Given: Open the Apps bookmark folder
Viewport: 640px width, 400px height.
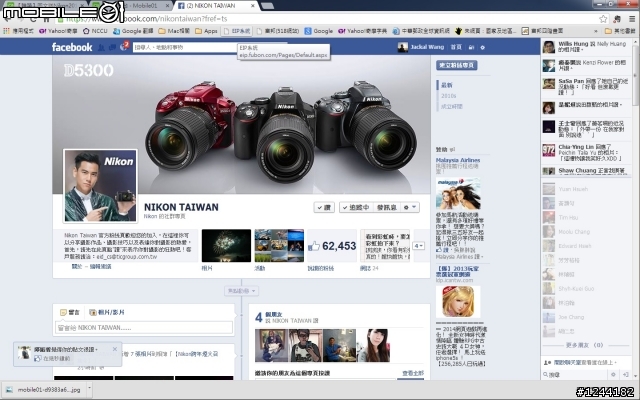Looking at the screenshot, I should pyautogui.click(x=206, y=31).
